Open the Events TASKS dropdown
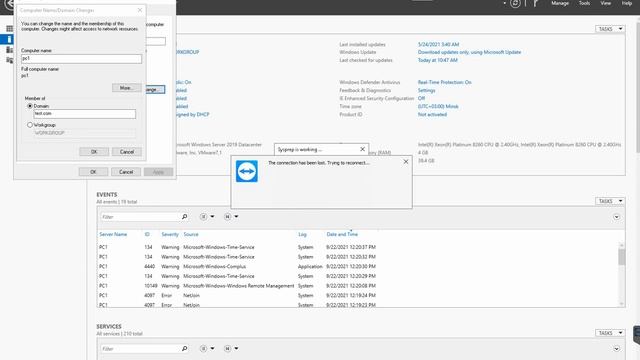 (x=610, y=201)
